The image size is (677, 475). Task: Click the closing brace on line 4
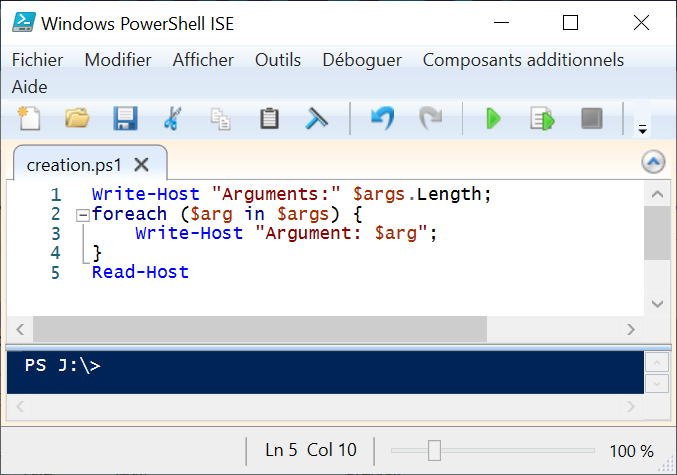pos(97,253)
